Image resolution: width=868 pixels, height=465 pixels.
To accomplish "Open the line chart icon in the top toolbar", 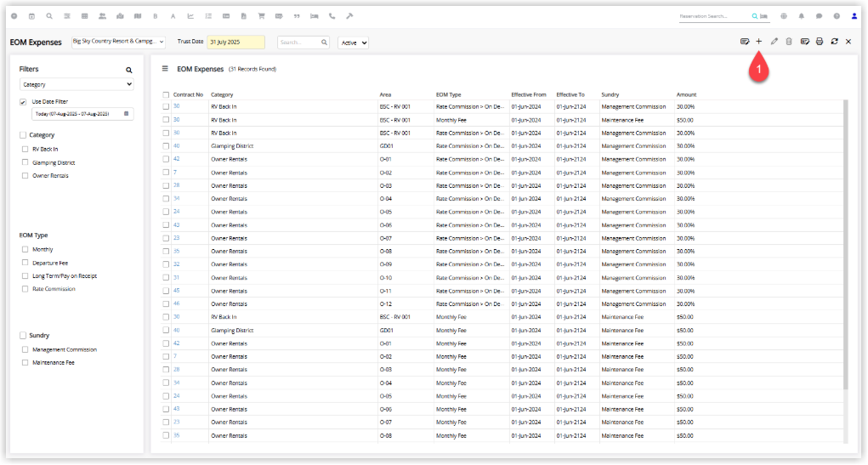I will tap(191, 16).
